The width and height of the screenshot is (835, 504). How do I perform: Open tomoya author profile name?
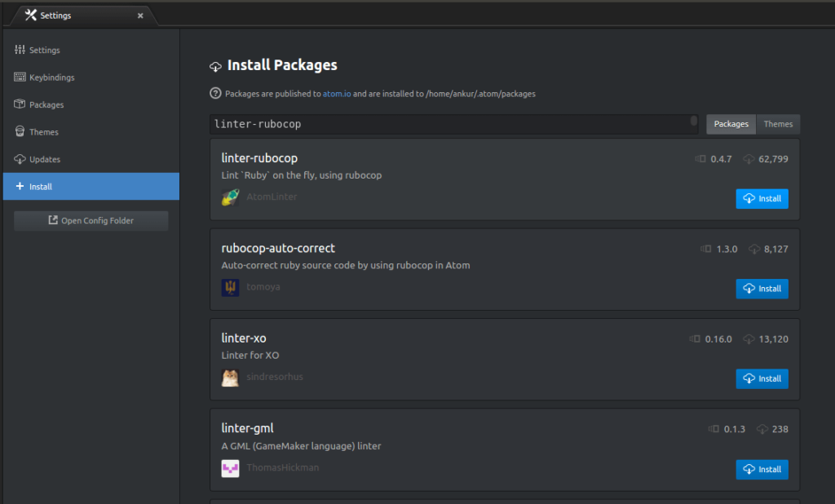click(x=263, y=286)
